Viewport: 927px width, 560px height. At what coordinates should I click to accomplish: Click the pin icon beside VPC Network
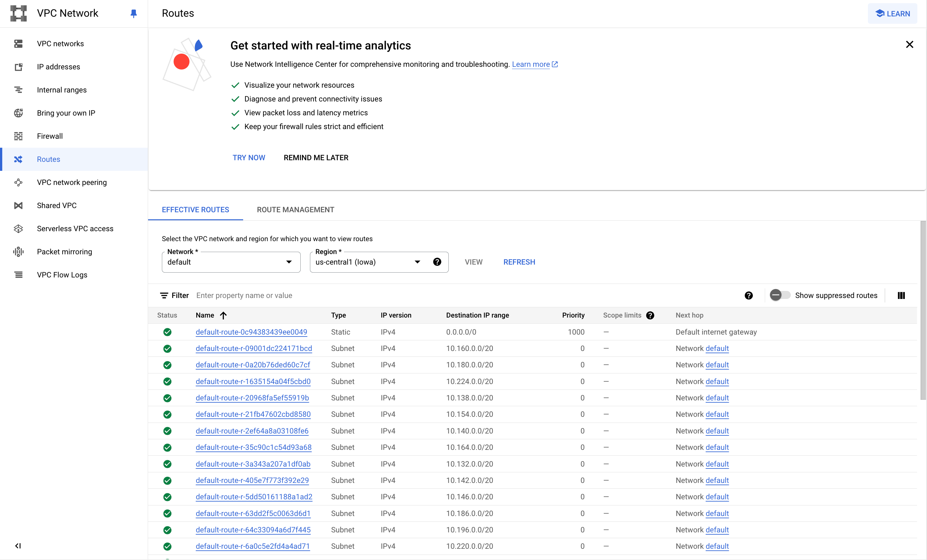tap(134, 13)
